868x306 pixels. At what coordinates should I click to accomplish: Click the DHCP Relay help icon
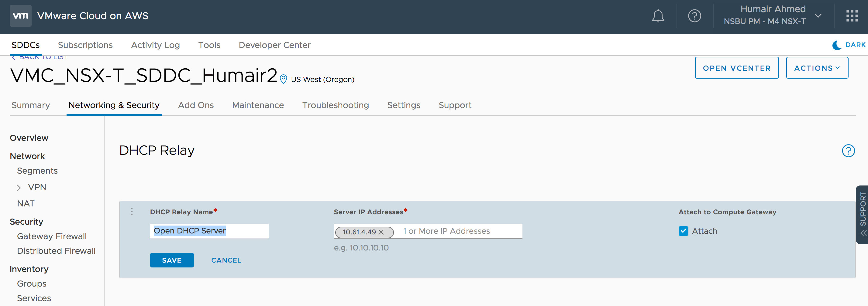point(848,151)
